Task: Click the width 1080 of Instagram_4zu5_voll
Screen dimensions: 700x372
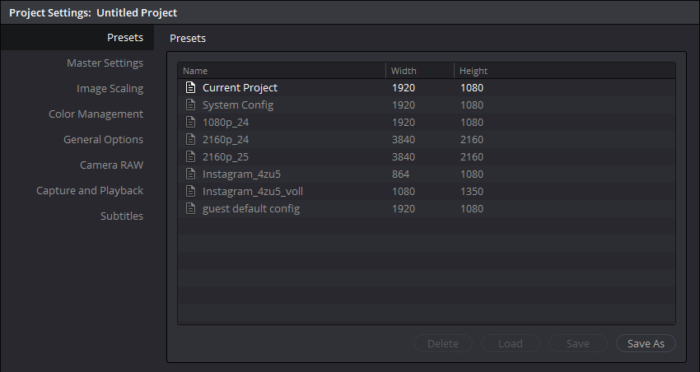Action: (404, 191)
